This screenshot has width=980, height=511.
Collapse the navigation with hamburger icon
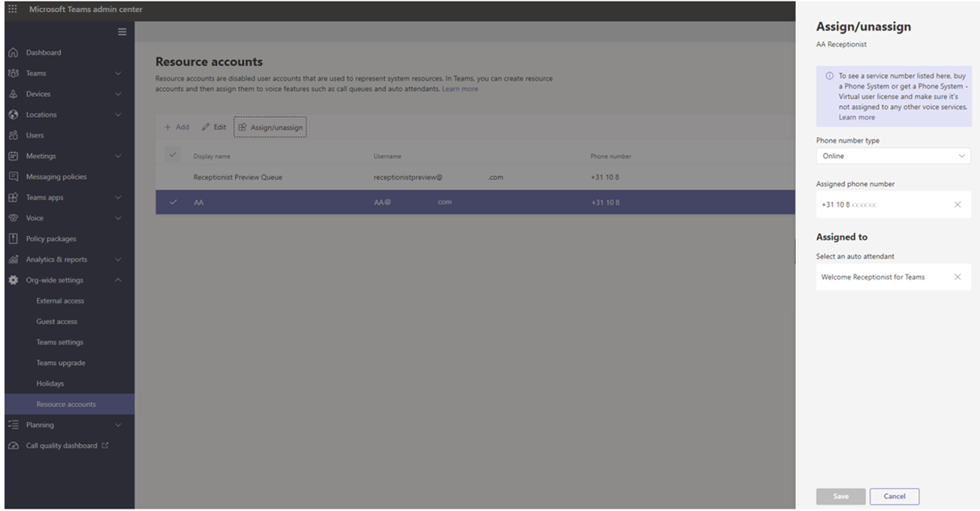point(122,32)
